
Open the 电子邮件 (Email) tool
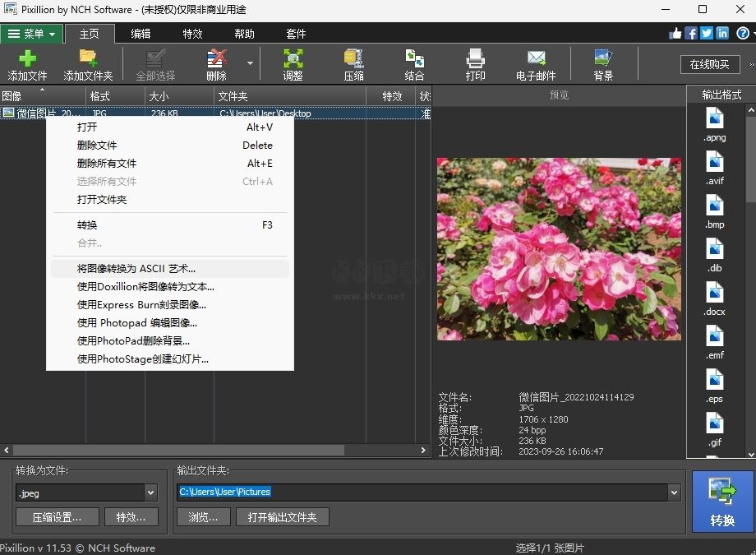click(x=536, y=64)
